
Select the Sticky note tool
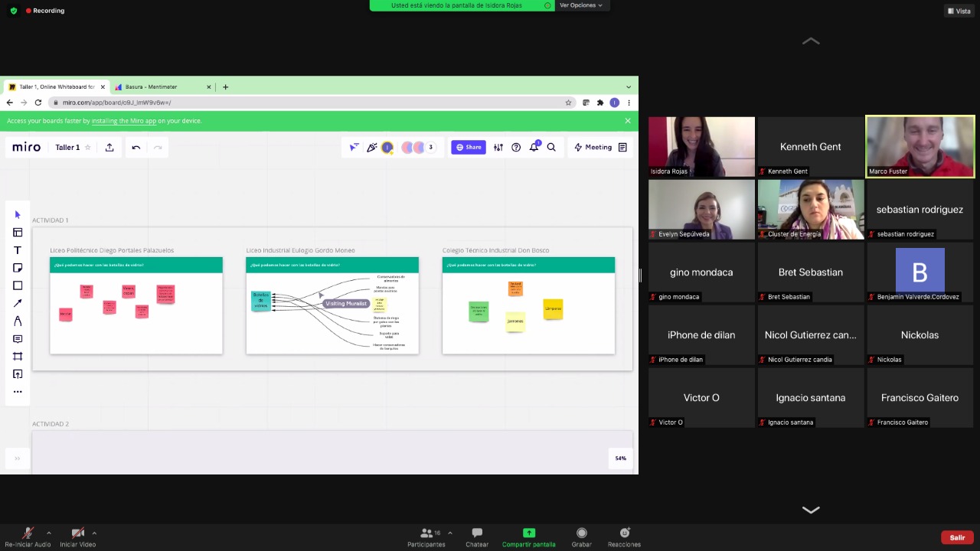coord(18,268)
